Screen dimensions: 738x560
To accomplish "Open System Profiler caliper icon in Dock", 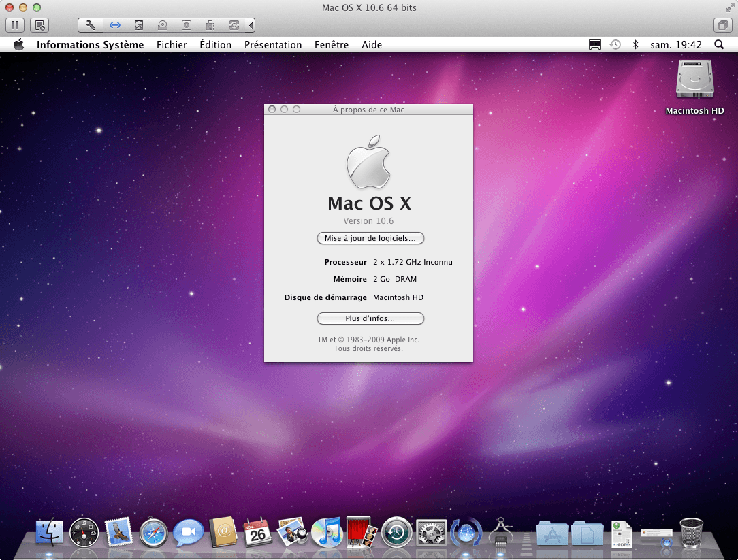I will click(x=501, y=532).
